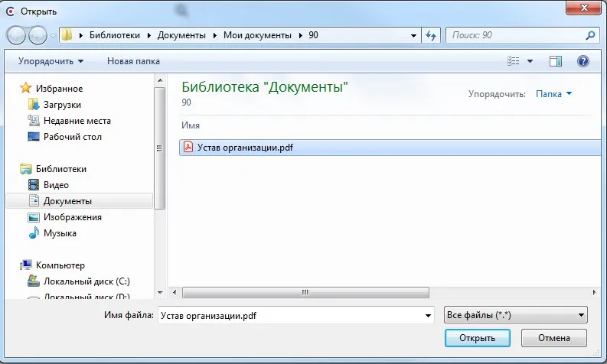This screenshot has height=364, width=607.
Task: Click horizontal scrollbar left arrow in file list
Action: (175, 292)
